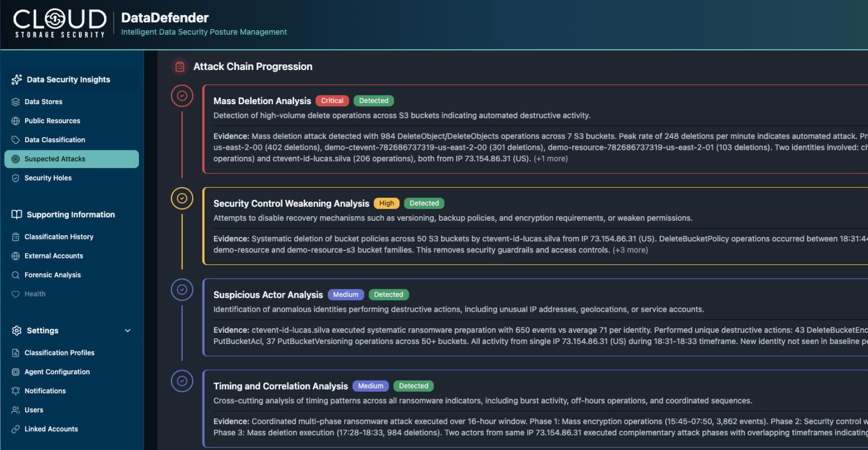Click the Public Resources globe icon

16,121
